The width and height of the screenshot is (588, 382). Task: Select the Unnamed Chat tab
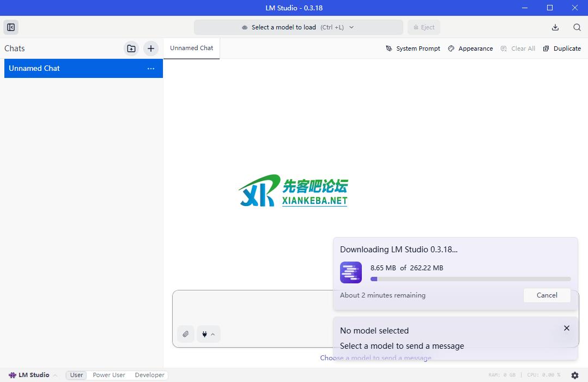(x=191, y=48)
